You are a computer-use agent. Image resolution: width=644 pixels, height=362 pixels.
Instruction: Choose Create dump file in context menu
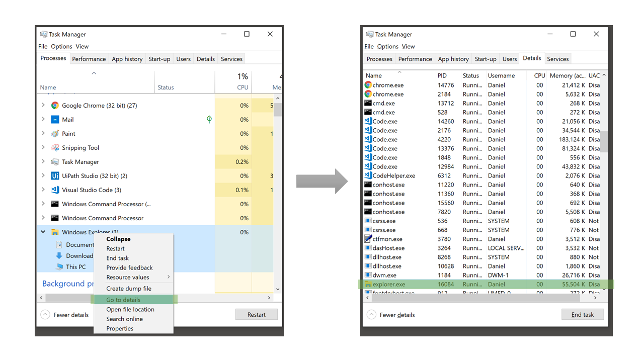click(134, 289)
